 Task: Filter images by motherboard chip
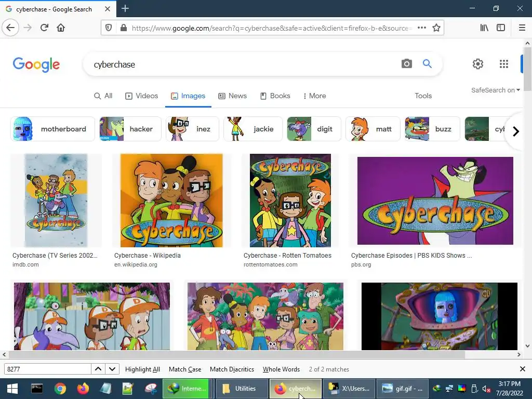(x=52, y=129)
